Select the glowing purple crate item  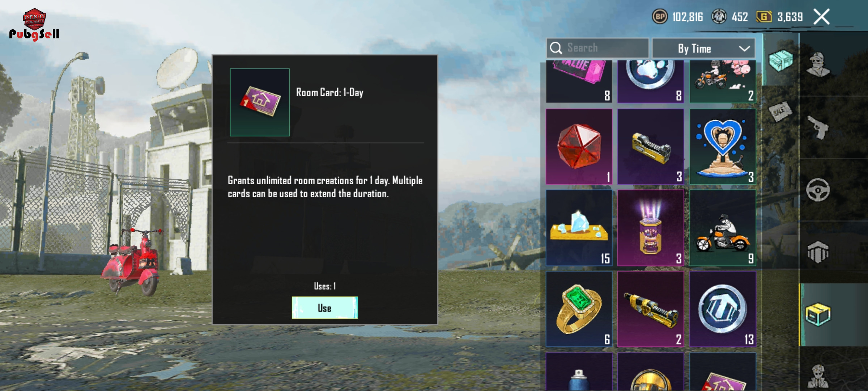click(651, 228)
